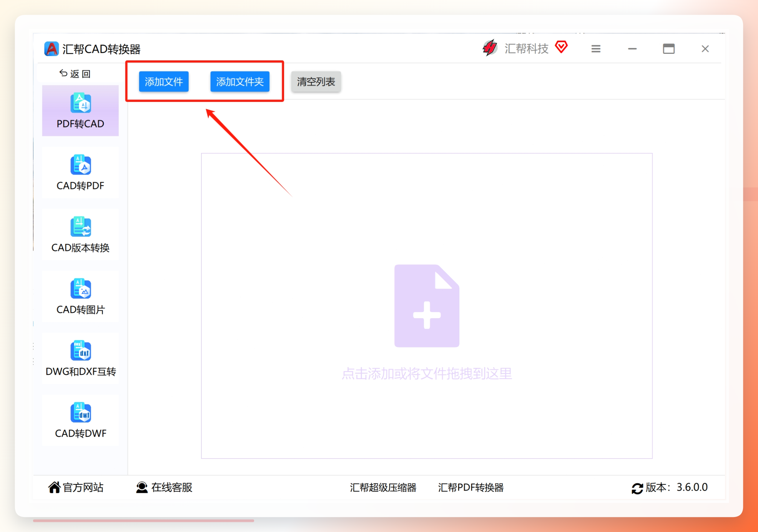758x532 pixels.
Task: Click the red diamond VIP icon
Action: (x=562, y=47)
